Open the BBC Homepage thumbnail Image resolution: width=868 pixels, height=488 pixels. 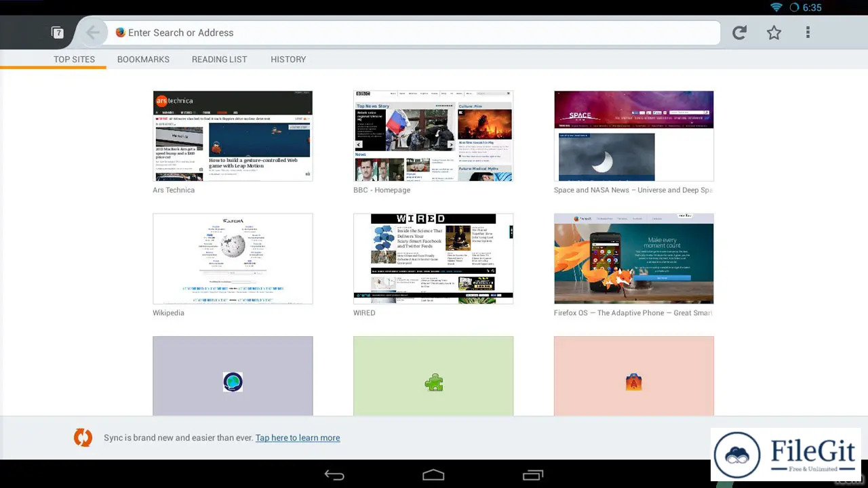(433, 136)
